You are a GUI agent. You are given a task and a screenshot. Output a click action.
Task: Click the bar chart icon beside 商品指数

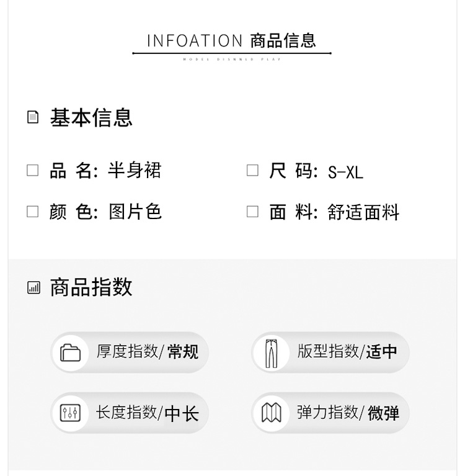(x=33, y=287)
